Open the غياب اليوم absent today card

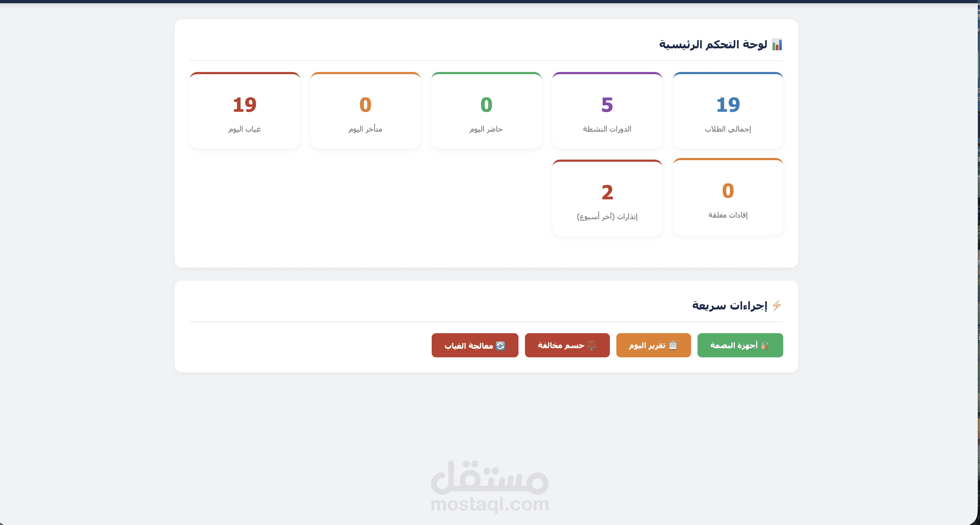(x=245, y=111)
